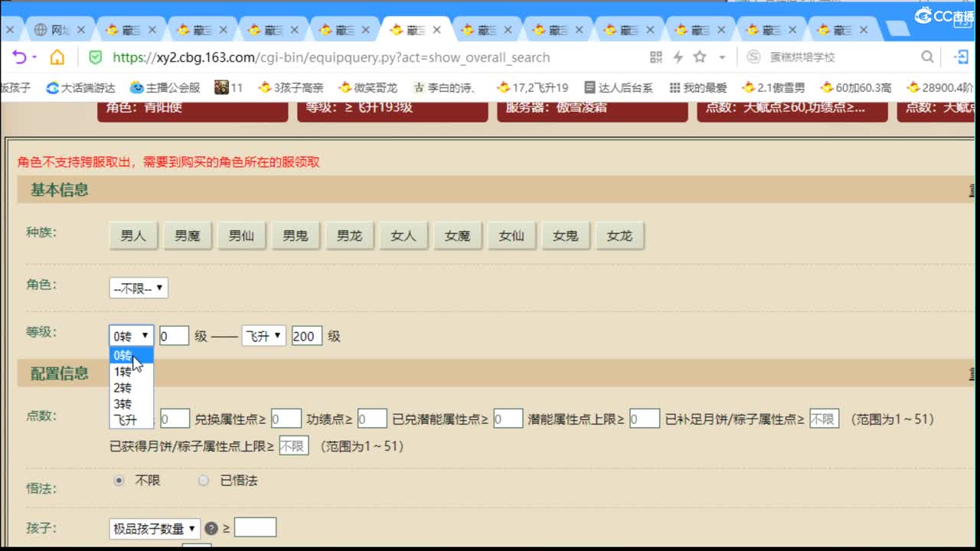Open the 飞升 upper level dropdown

[263, 336]
